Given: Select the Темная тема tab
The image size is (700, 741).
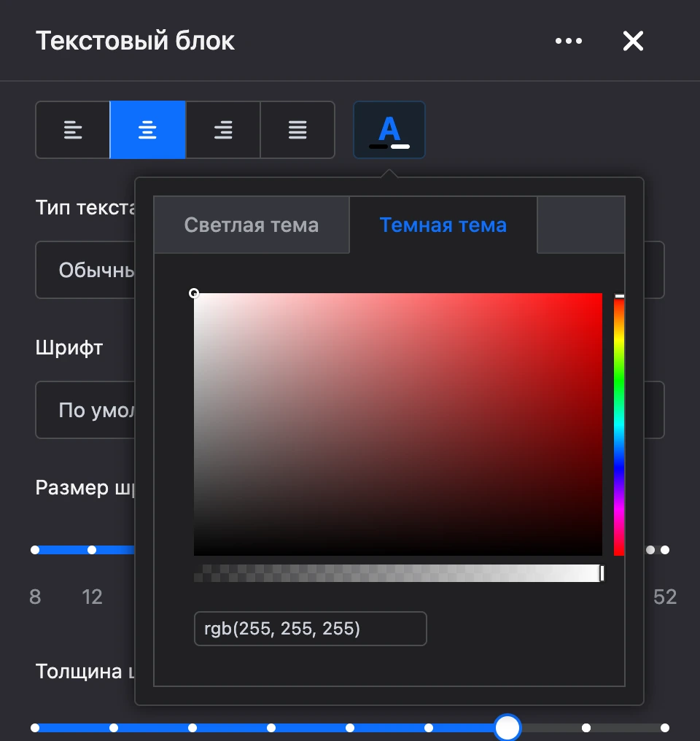Looking at the screenshot, I should [443, 225].
